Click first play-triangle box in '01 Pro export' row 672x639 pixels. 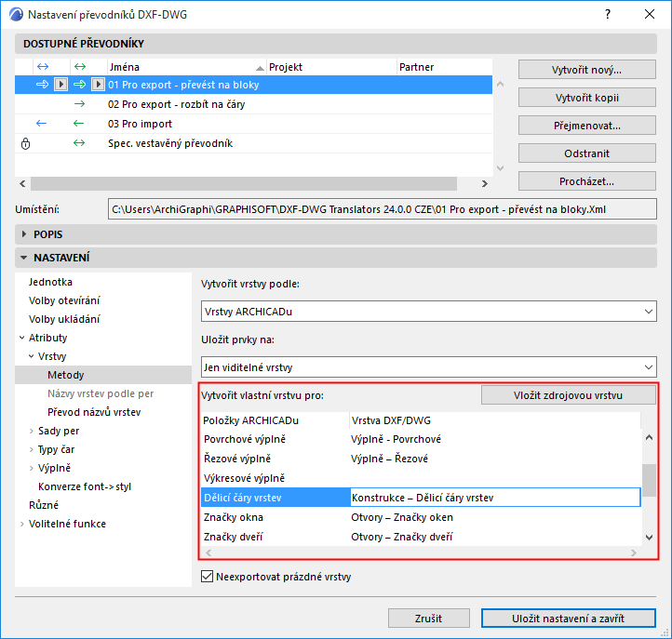point(60,85)
